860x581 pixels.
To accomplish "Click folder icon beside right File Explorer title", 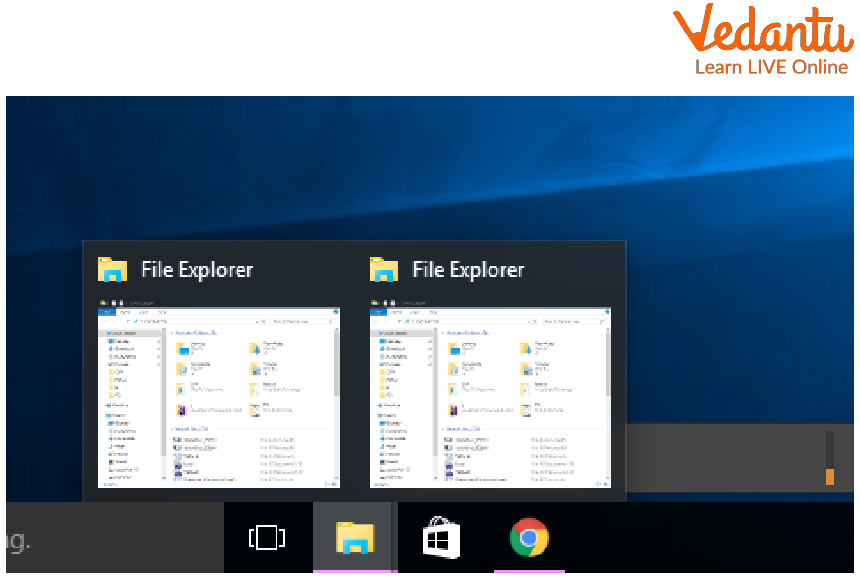I will click(x=385, y=270).
